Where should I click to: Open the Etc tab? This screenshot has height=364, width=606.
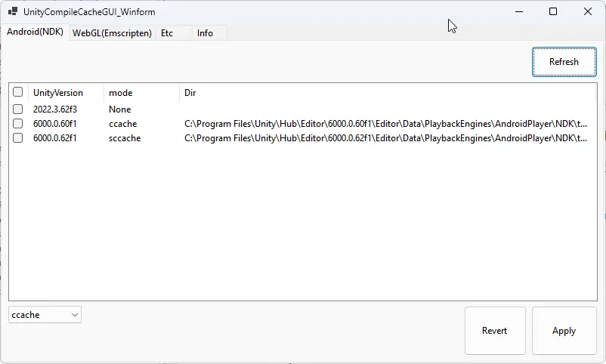coord(167,33)
